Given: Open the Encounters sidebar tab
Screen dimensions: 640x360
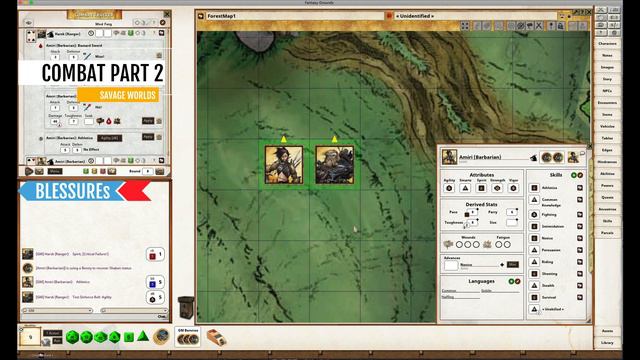Looking at the screenshot, I should (x=607, y=103).
